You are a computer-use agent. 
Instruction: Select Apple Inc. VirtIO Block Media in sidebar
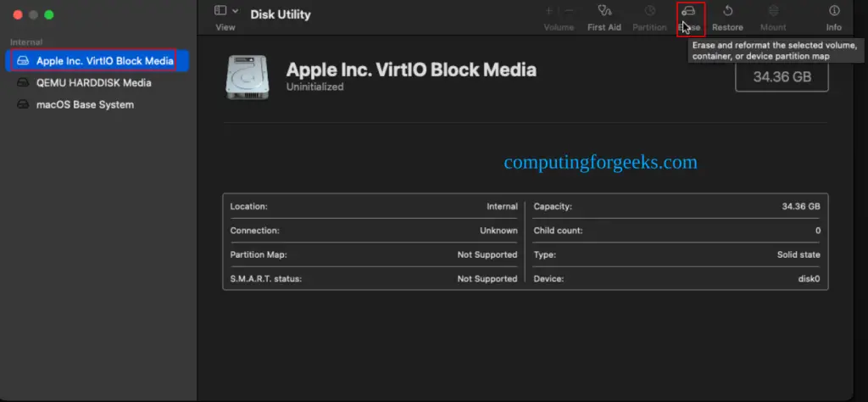[x=97, y=61]
